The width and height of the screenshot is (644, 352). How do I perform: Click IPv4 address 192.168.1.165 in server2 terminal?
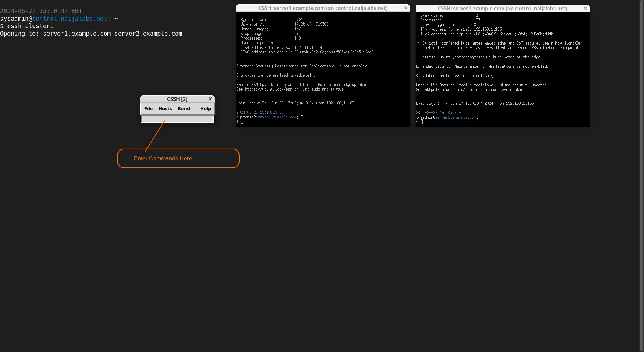tap(488, 29)
